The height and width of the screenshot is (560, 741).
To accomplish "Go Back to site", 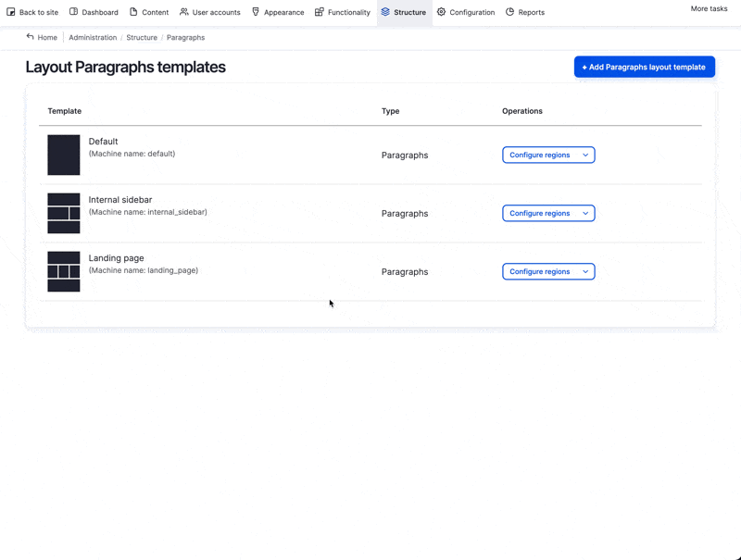I will click(32, 12).
